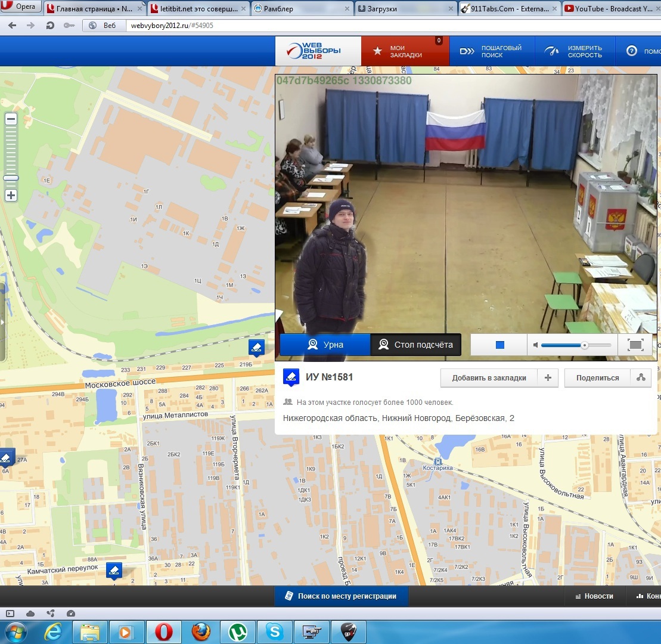The width and height of the screenshot is (661, 644).
Task: Go back with the browser back arrow
Action: point(13,25)
